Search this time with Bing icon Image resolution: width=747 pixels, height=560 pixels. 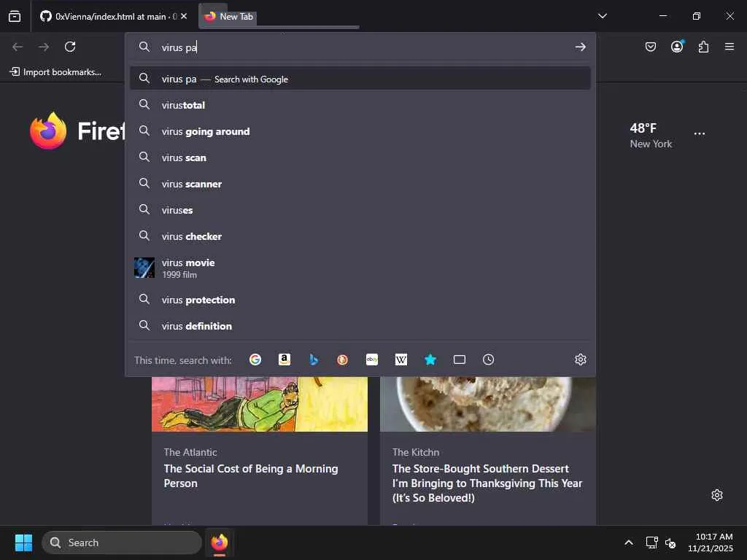tap(314, 359)
